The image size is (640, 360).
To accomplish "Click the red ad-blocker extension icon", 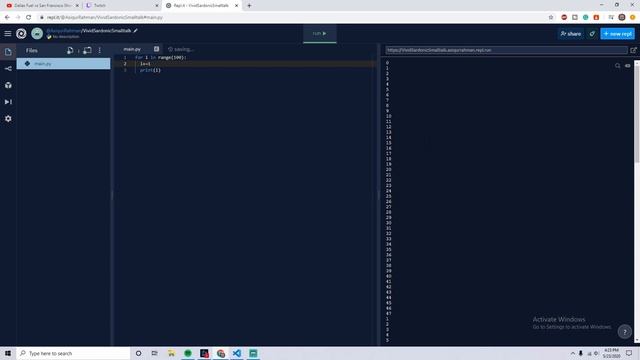I will click(564, 17).
